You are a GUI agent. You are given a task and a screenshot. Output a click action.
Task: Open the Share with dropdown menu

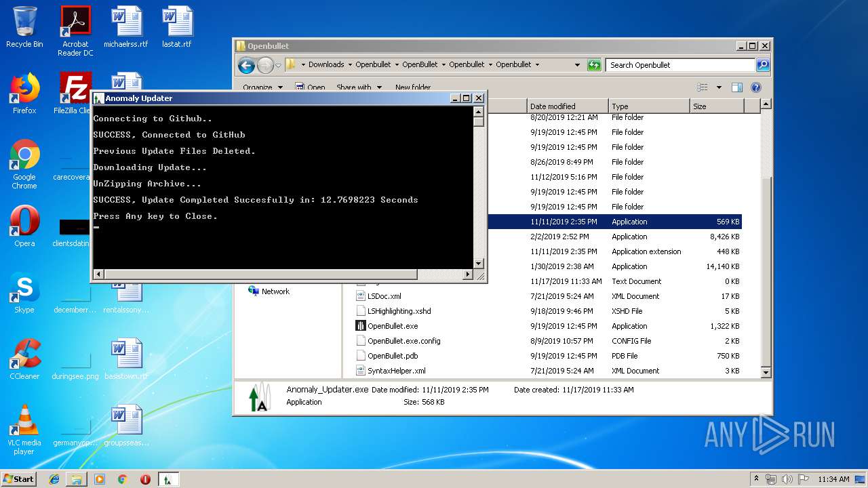pos(359,87)
